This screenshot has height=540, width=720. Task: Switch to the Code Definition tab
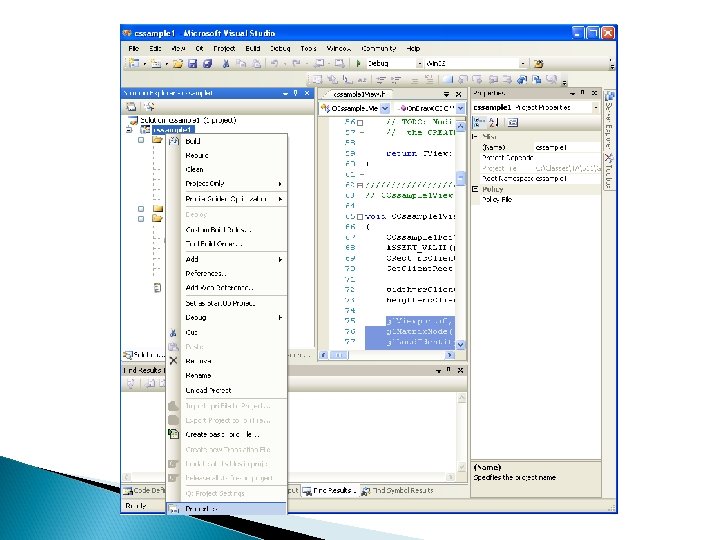[x=144, y=490]
